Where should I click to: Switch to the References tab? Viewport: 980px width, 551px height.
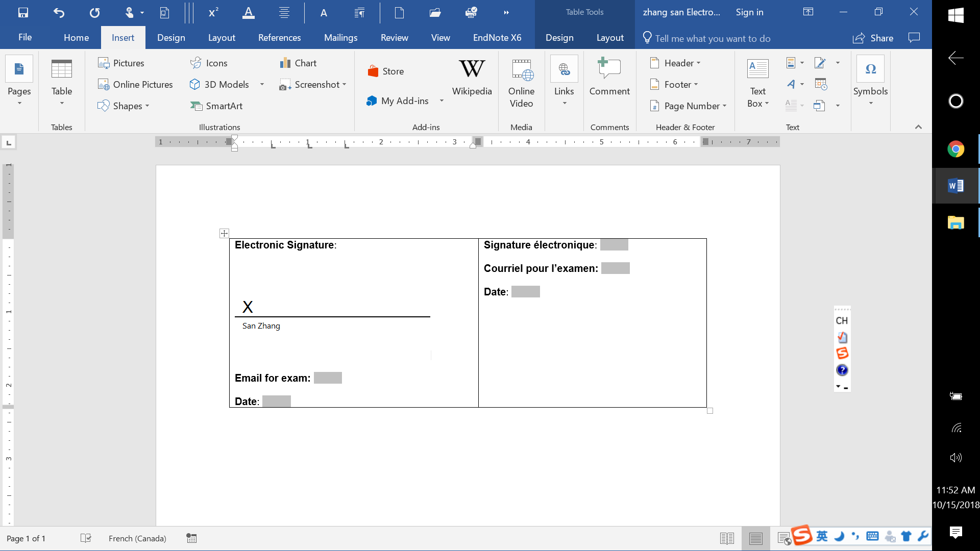[279, 38]
